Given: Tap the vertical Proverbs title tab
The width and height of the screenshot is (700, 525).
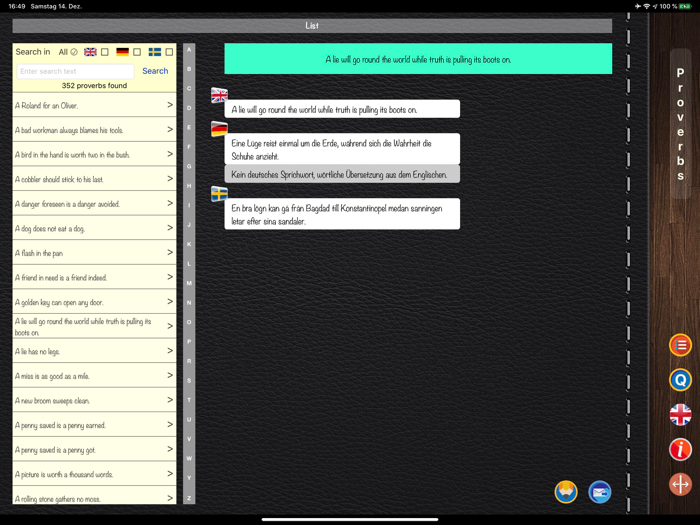Looking at the screenshot, I should (680, 124).
